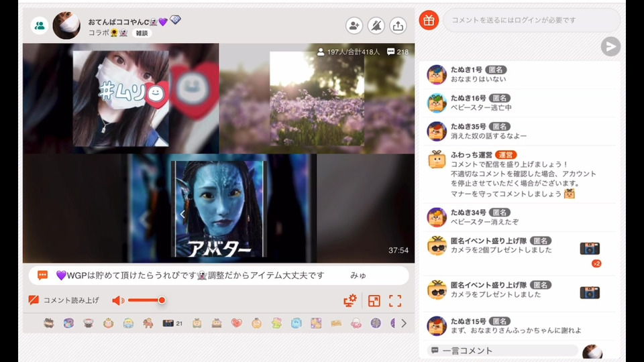Click the 匿名 badge next to たぬき1号
The height and width of the screenshot is (362, 644).
point(496,70)
